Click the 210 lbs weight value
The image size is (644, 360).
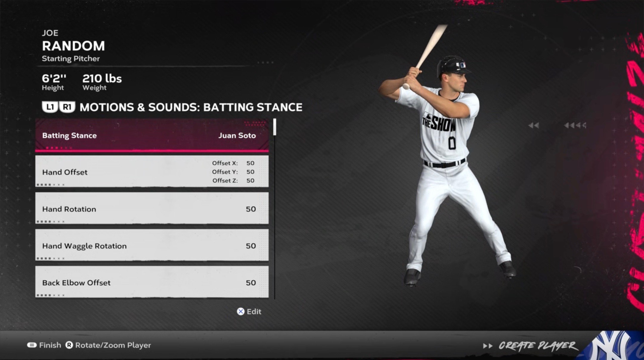point(102,79)
